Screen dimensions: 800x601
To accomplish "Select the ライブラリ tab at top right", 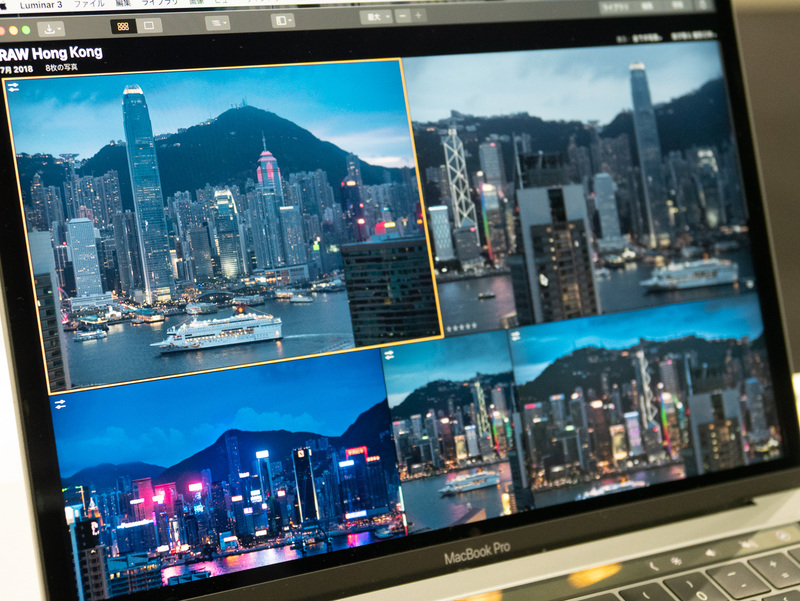I will click(615, 8).
